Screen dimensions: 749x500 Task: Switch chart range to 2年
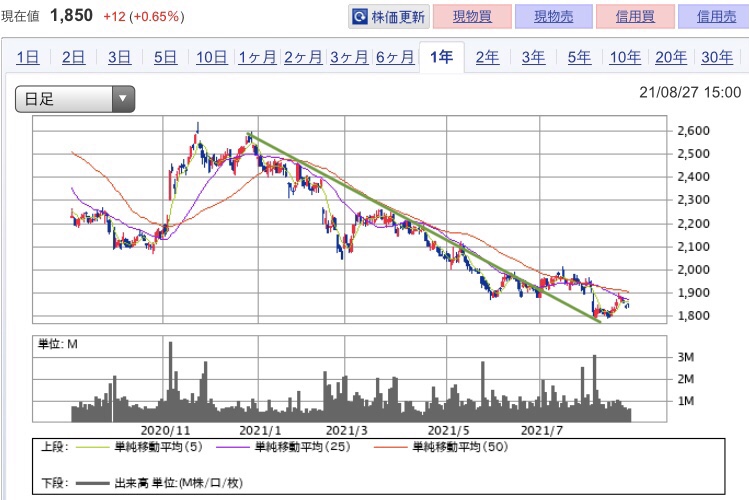pyautogui.click(x=487, y=57)
